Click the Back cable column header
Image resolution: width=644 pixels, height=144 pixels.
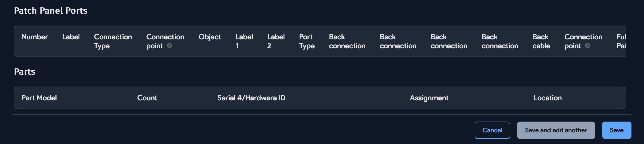click(x=541, y=41)
